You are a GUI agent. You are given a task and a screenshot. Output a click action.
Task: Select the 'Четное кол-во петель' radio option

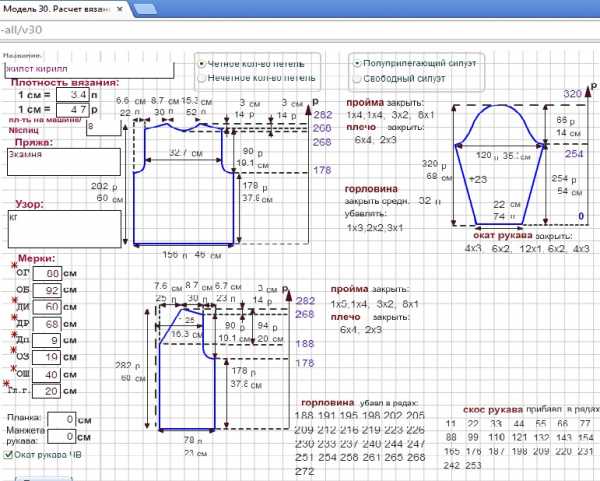[202, 62]
